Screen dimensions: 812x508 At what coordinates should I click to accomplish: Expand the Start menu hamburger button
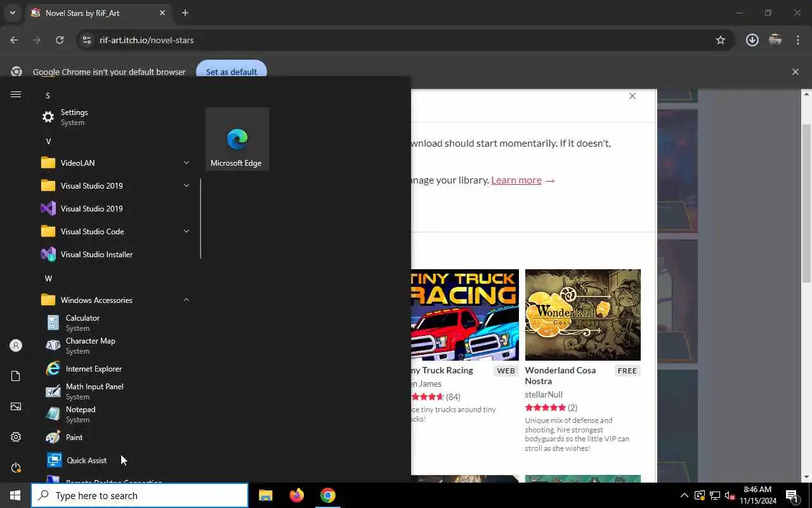point(16,95)
